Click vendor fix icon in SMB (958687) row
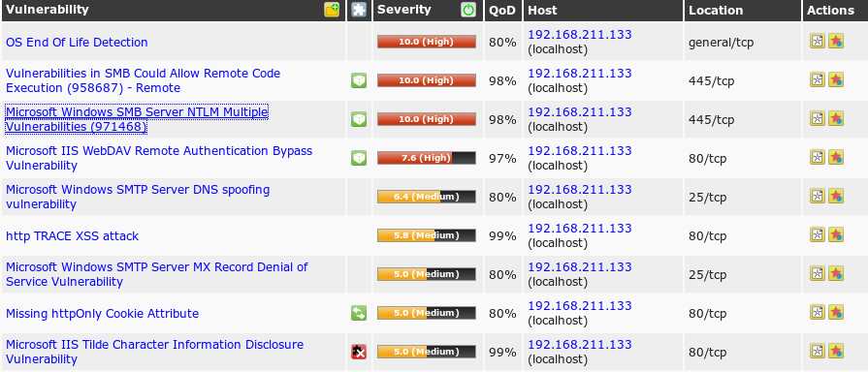868x372 pixels. coord(359,80)
